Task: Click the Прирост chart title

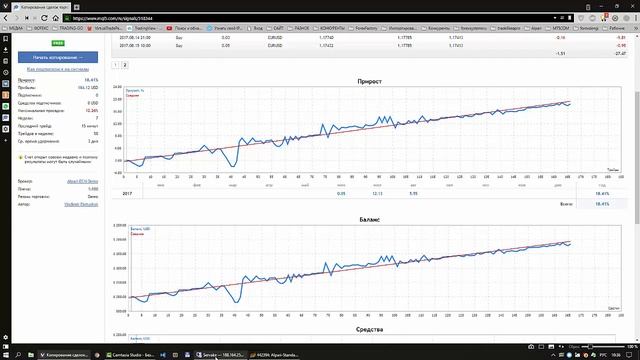Action: [369, 82]
